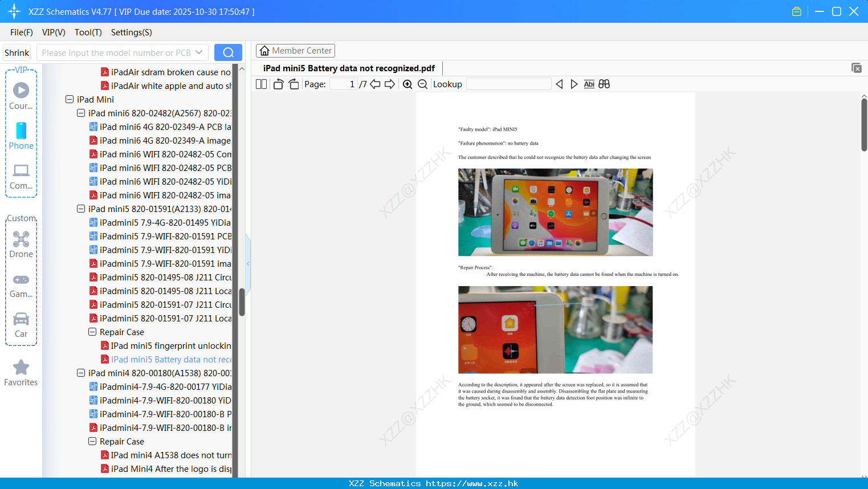Open the Game console category
The height and width of the screenshot is (489, 868).
click(x=21, y=285)
